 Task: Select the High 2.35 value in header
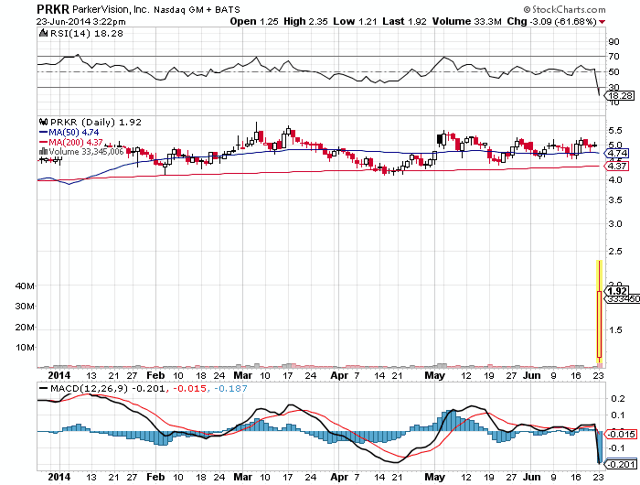pyautogui.click(x=305, y=21)
